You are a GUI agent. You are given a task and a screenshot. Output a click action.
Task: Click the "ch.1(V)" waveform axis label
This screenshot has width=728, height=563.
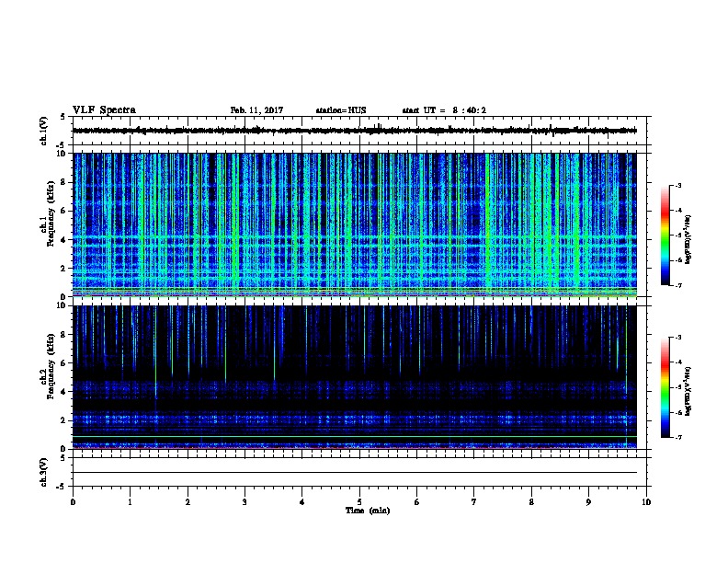coord(44,131)
